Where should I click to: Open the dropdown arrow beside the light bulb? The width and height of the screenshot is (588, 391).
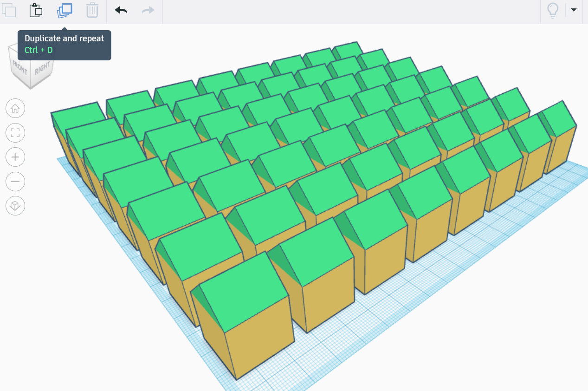point(574,10)
